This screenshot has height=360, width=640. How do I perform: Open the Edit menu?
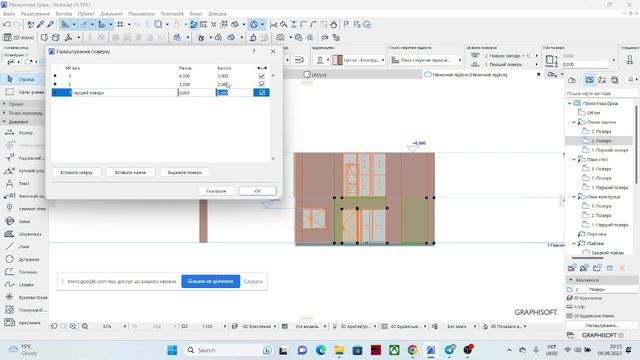[x=35, y=13]
